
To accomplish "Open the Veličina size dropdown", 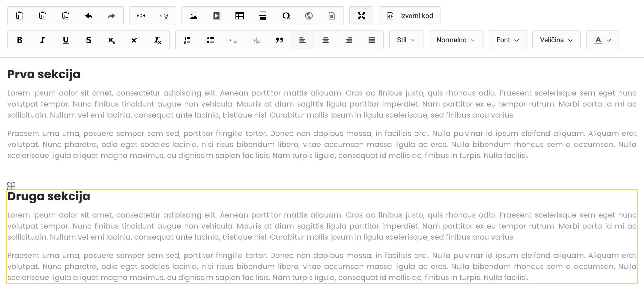I will [556, 40].
